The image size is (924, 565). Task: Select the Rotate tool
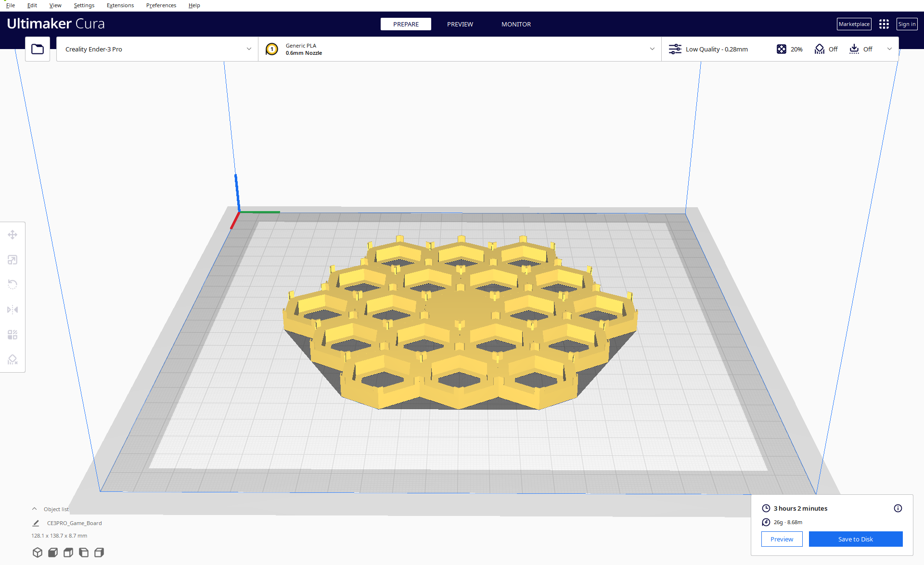13,285
